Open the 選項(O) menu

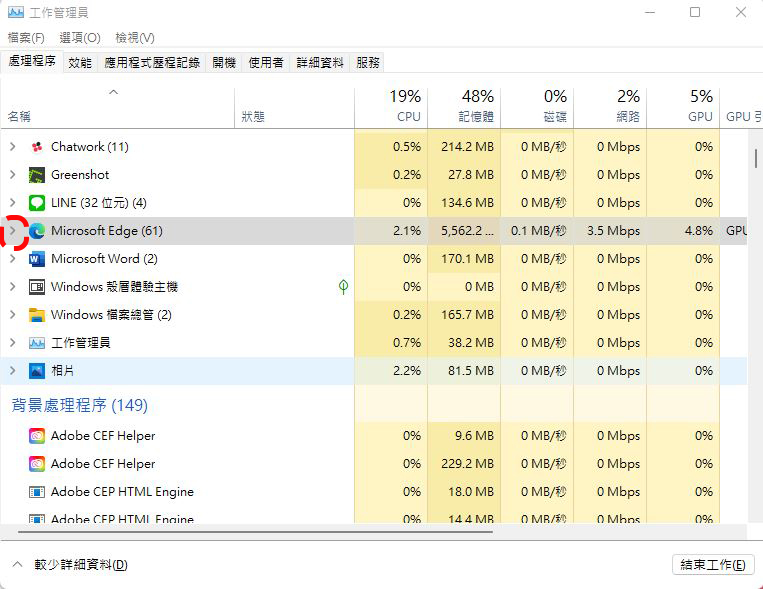click(80, 37)
